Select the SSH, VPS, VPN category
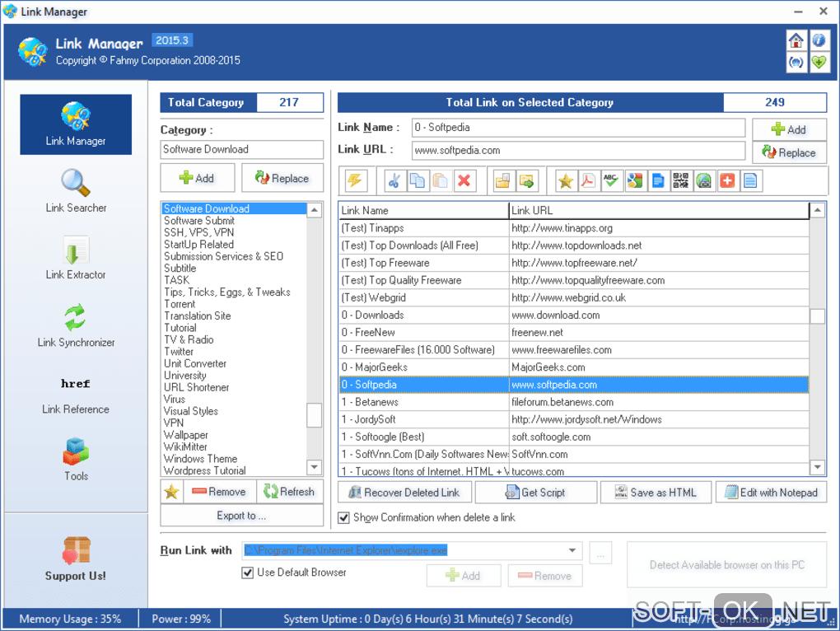 [x=234, y=232]
